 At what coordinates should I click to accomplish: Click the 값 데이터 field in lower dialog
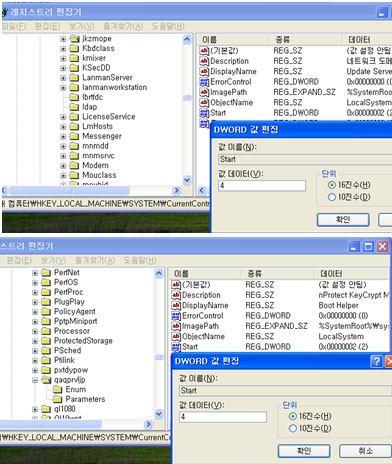click(x=223, y=417)
